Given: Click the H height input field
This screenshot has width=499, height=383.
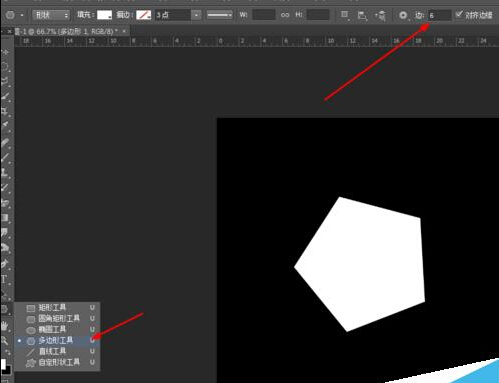Looking at the screenshot, I should (x=318, y=15).
